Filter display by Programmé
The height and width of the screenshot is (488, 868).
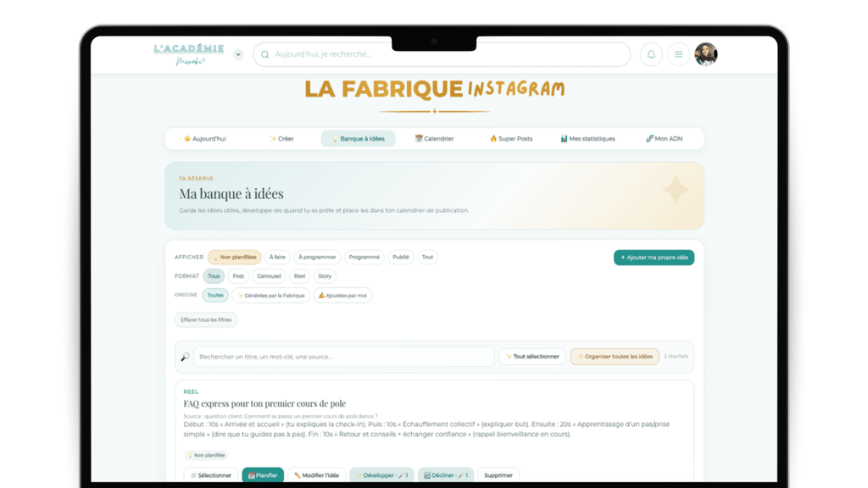coord(364,258)
